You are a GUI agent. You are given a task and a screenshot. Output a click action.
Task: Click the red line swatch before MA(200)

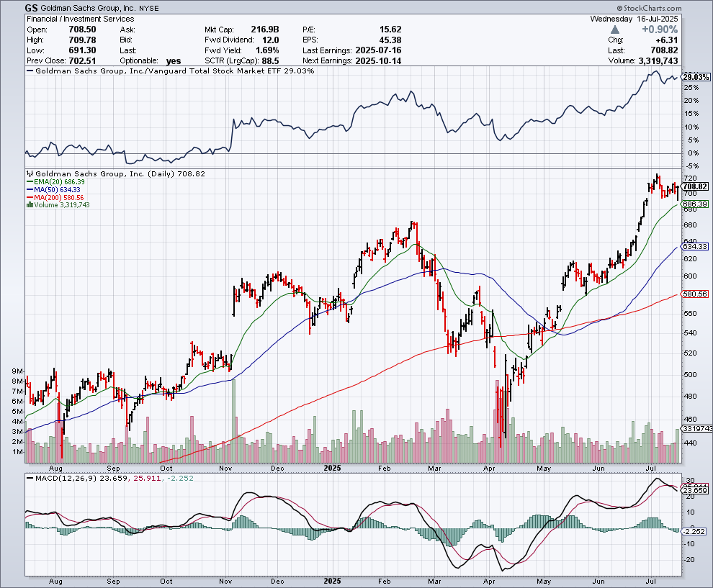pos(30,198)
